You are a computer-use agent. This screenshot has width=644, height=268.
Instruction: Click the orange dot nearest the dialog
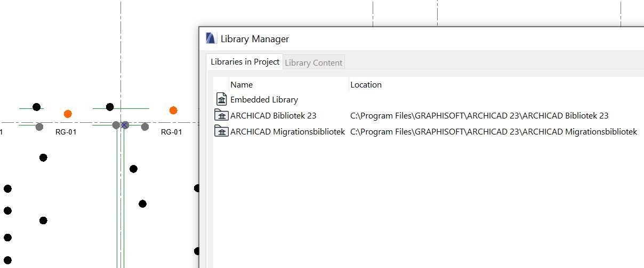173,111
